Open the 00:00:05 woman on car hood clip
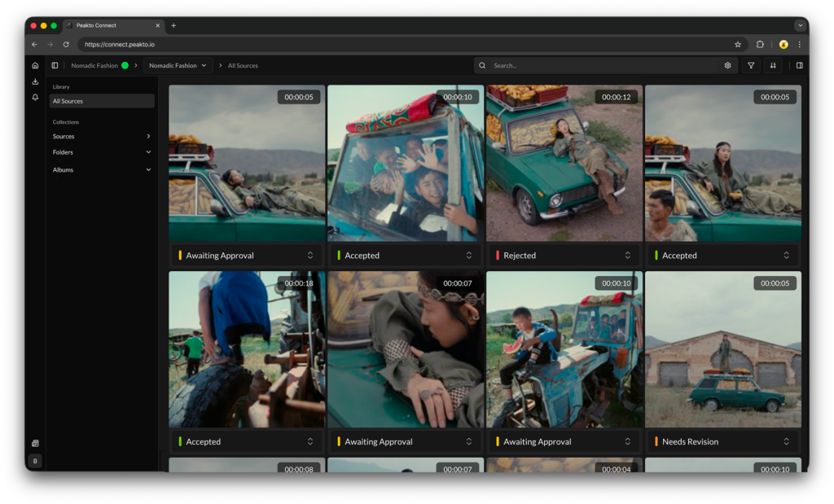 click(247, 163)
